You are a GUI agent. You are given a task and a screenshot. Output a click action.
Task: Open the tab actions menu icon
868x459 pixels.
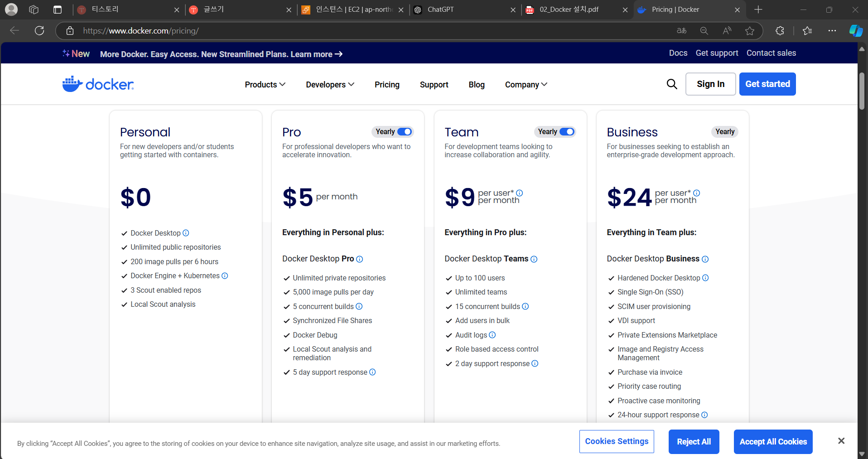point(58,10)
